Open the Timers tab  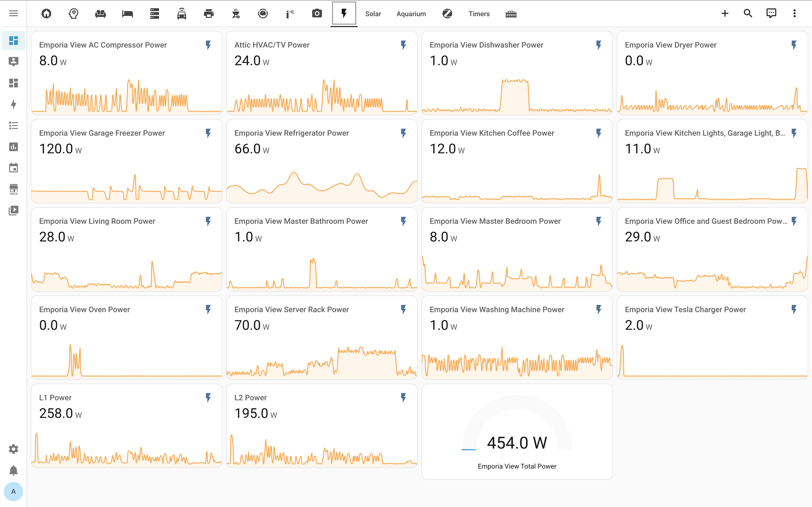click(479, 14)
